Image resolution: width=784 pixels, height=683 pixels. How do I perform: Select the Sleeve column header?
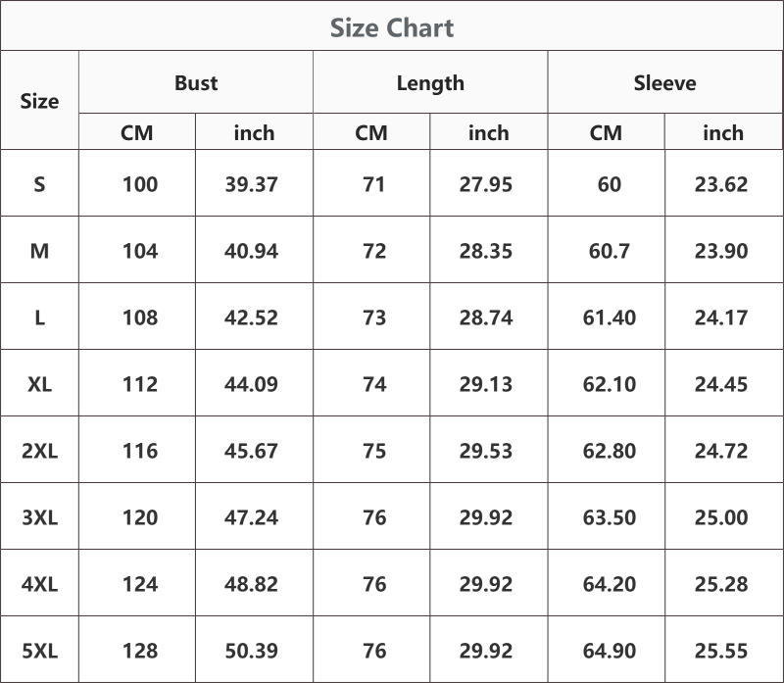coord(665,82)
